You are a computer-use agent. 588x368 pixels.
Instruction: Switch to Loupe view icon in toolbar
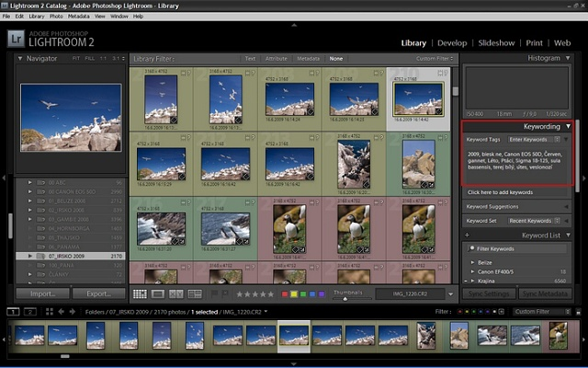(x=158, y=294)
